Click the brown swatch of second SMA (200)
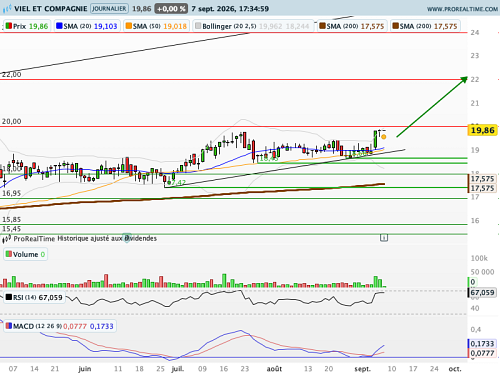 click(396, 26)
